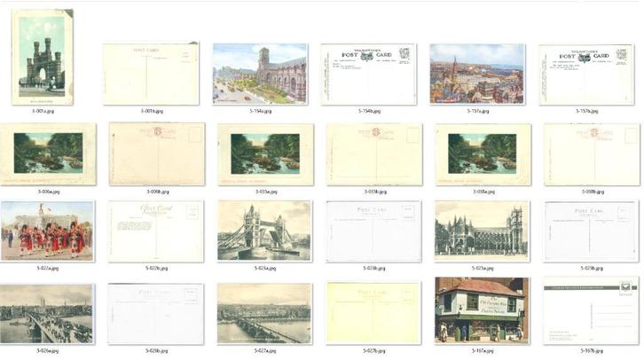The height and width of the screenshot is (360, 644).
Task: Select the Westminster Abbey postcard thumbnail
Action: coord(483,231)
